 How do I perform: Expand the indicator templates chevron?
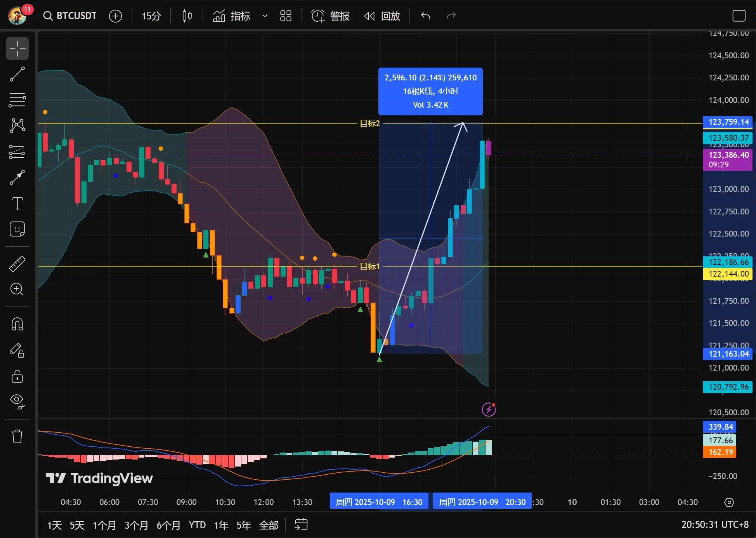click(x=265, y=16)
